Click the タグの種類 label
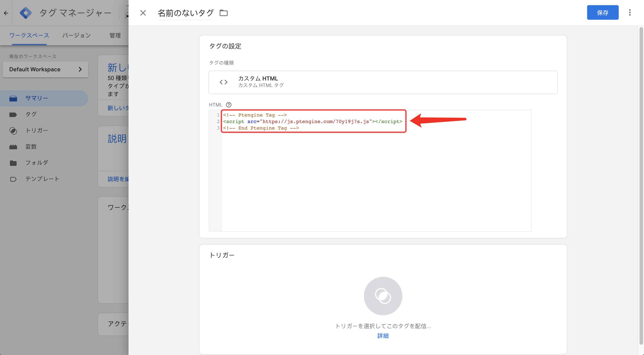The height and width of the screenshot is (355, 644). (221, 63)
